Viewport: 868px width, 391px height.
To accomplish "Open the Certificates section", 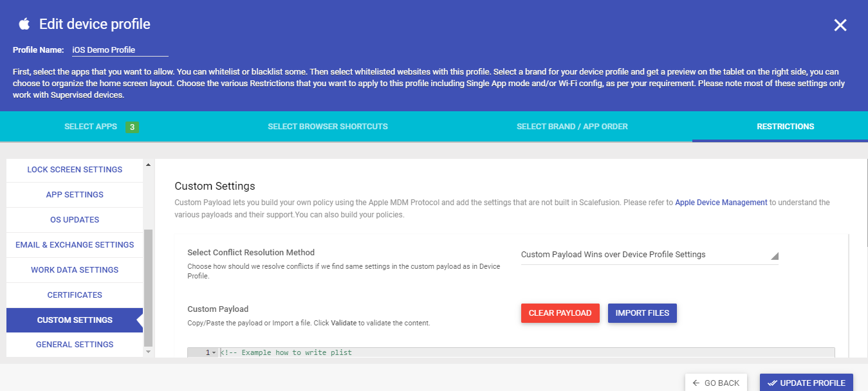I will pyautogui.click(x=75, y=295).
